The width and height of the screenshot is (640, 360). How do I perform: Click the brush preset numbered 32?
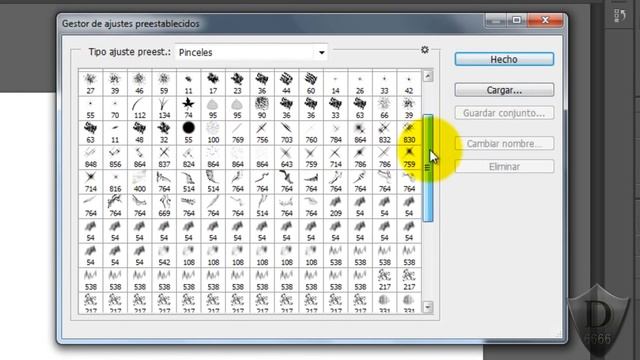pos(164,133)
